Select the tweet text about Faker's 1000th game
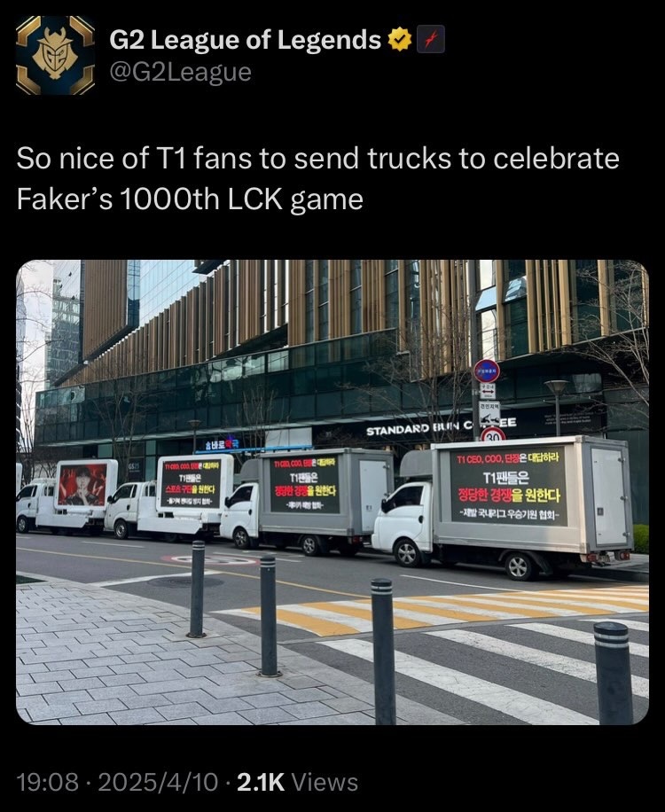This screenshot has height=812, width=665. tap(317, 179)
